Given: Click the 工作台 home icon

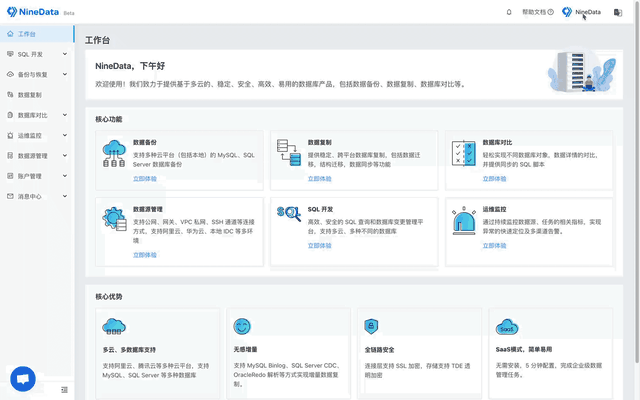Looking at the screenshot, I should tap(10, 34).
